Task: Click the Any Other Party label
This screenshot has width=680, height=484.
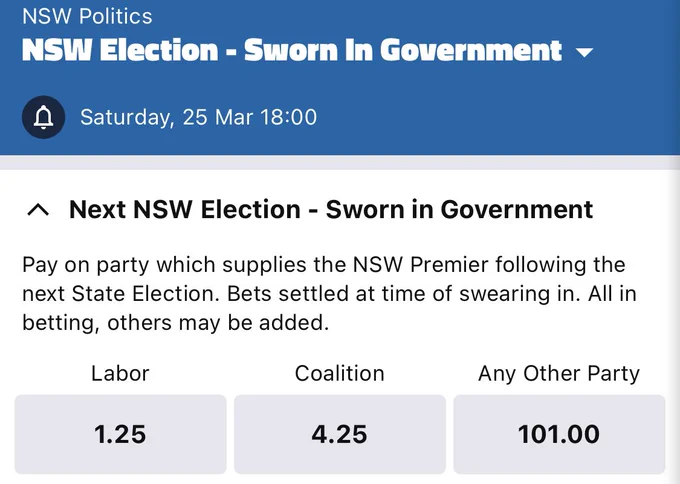Action: tap(559, 374)
